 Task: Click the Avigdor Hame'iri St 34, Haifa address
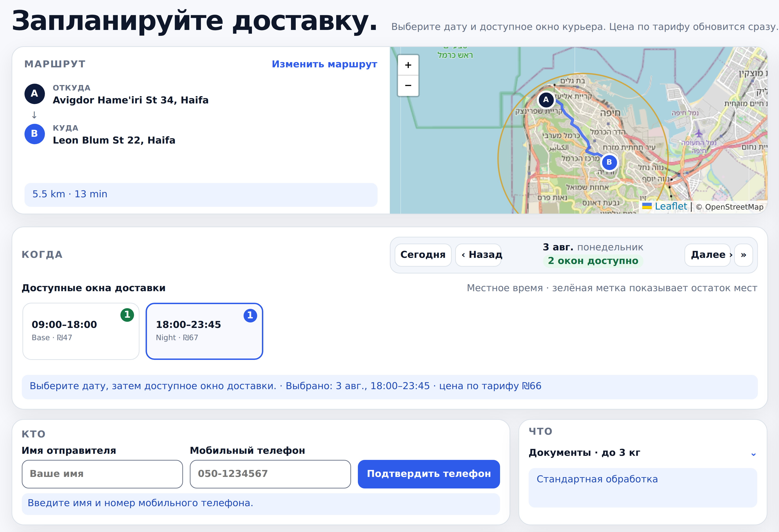131,100
